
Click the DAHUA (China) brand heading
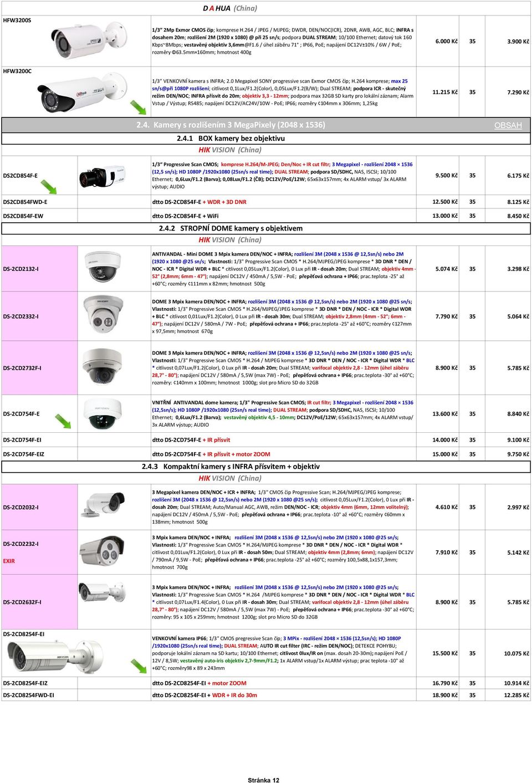tap(230, 8)
